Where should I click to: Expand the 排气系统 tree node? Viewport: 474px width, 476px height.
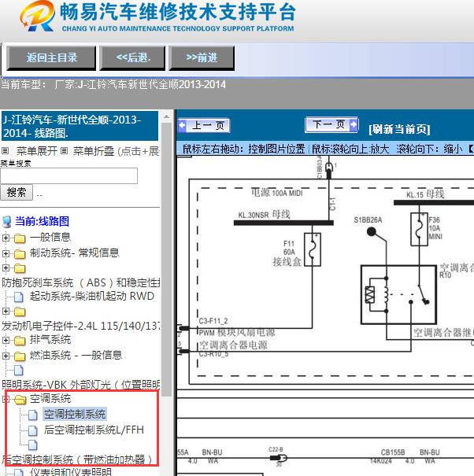(6, 341)
